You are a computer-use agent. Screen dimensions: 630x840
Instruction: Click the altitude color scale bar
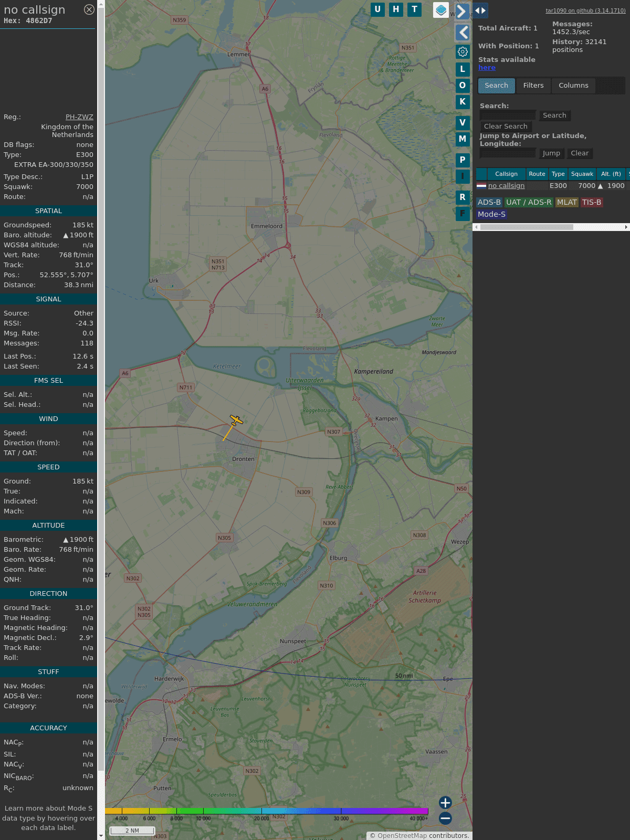coord(267,811)
